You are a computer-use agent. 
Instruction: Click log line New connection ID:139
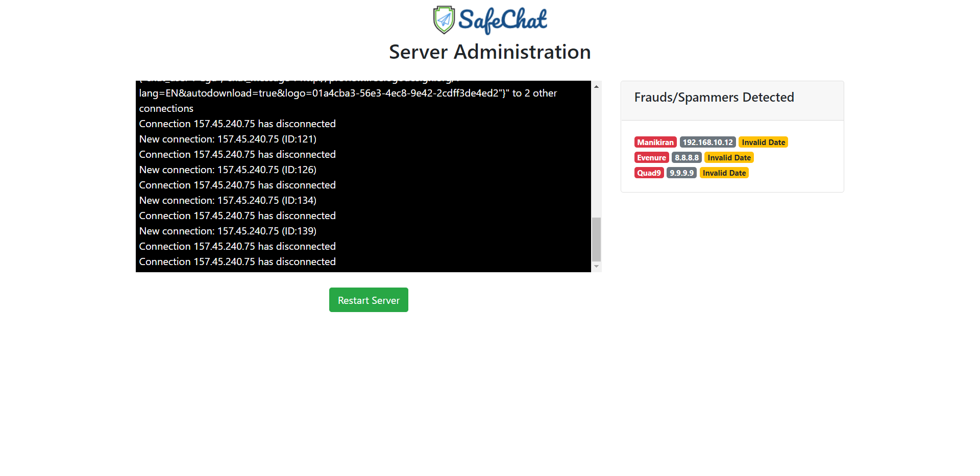coord(228,231)
